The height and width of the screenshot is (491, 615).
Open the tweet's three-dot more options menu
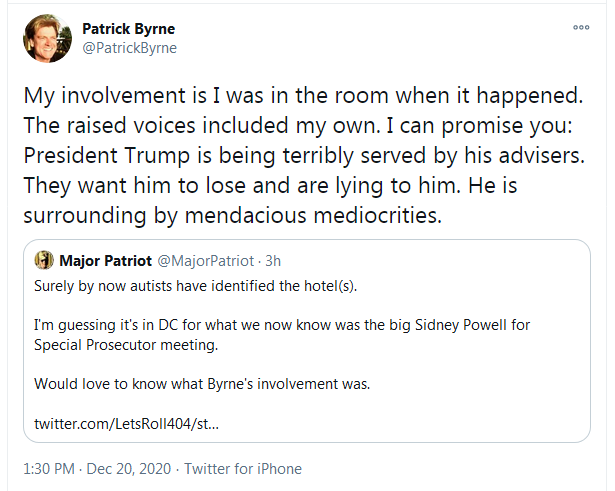581,27
